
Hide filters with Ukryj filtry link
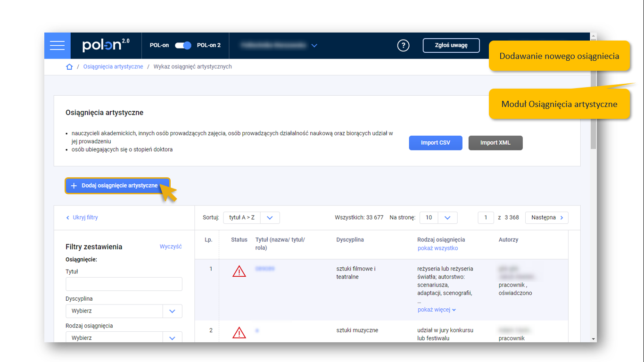click(x=82, y=217)
